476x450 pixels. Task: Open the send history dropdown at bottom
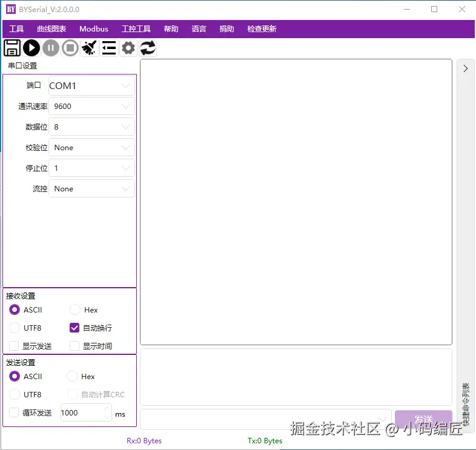point(383,419)
